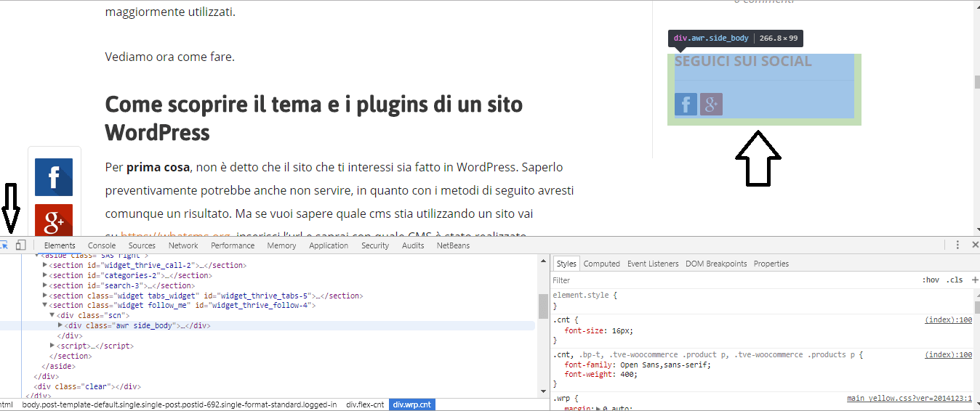Open the Sources tab
Image resolution: width=980 pixels, height=411 pixels.
(142, 245)
